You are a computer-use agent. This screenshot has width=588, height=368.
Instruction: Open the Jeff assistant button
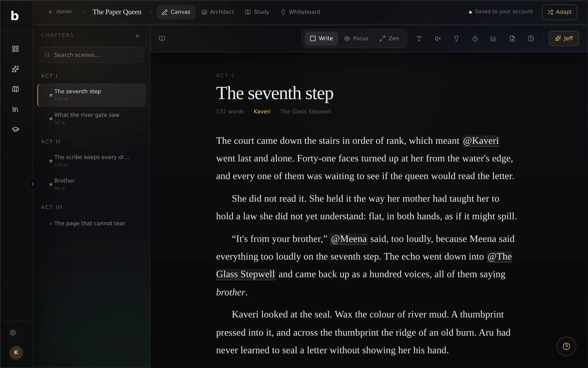(x=564, y=39)
